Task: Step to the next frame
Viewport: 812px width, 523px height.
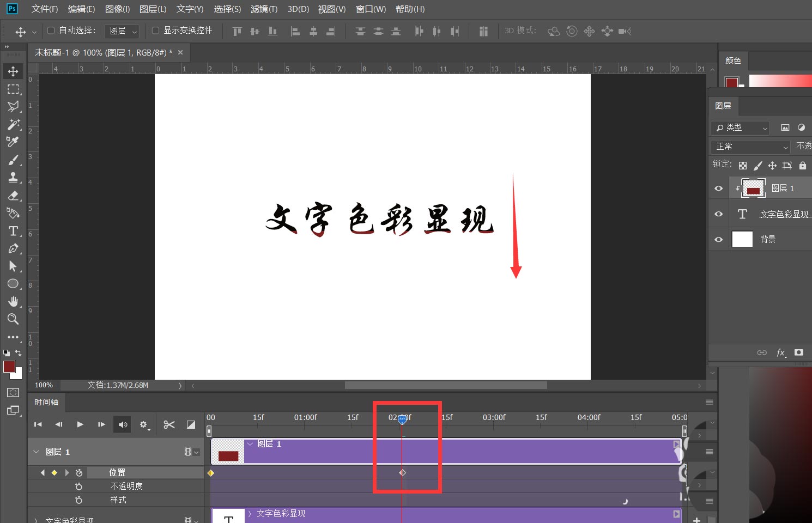Action: [101, 424]
